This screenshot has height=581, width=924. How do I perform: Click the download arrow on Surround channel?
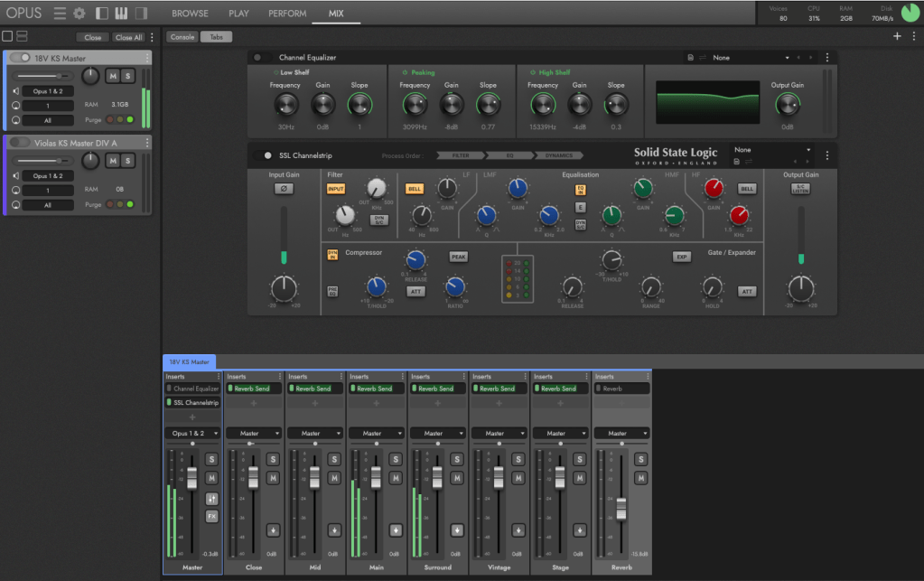tap(457, 529)
